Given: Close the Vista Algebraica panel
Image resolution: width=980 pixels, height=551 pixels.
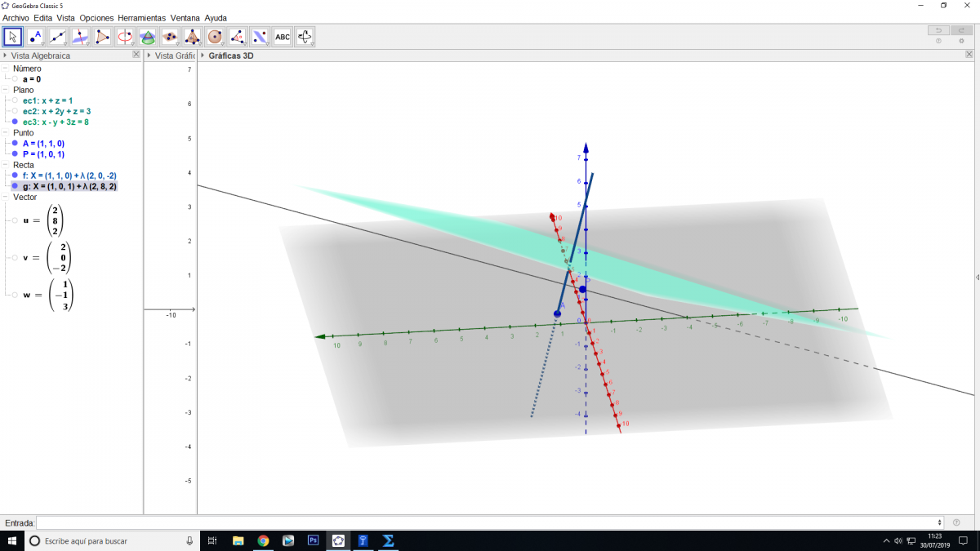Looking at the screenshot, I should click(136, 56).
